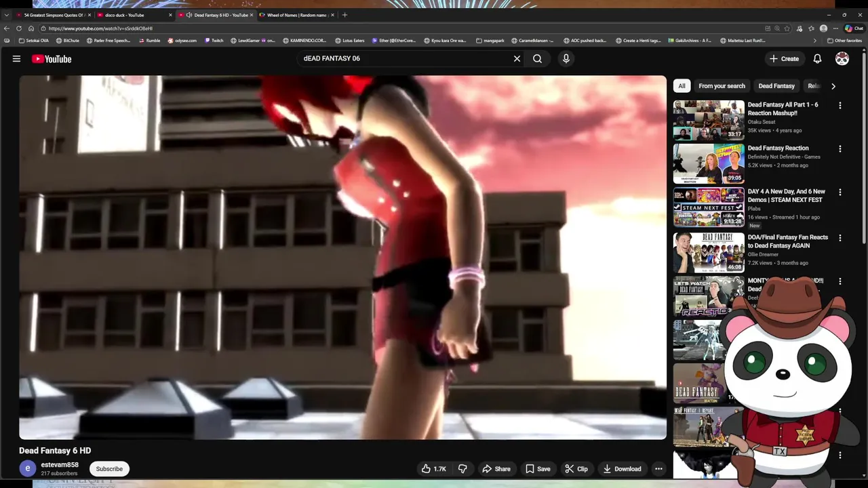Open the Dead Fantasy Reaction 39:05 thumbnail
The width and height of the screenshot is (868, 488).
tap(709, 163)
